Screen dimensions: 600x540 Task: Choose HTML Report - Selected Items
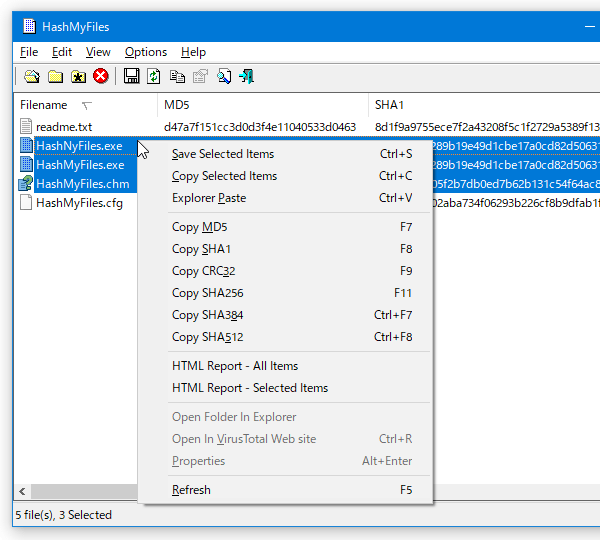285,388
